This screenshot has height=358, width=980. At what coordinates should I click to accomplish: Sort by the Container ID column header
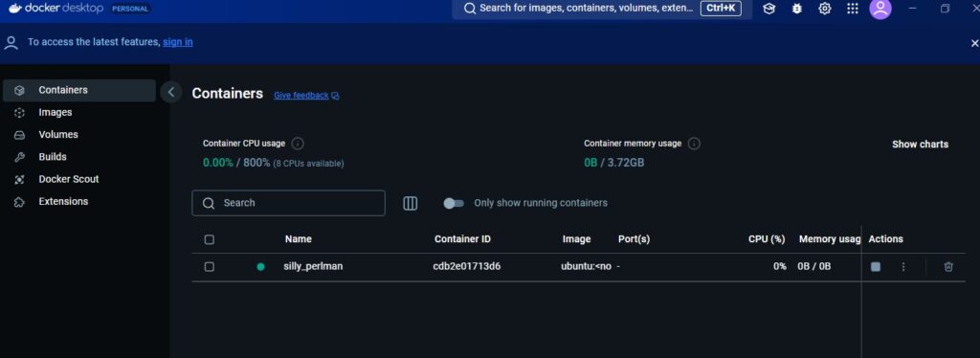(x=462, y=239)
